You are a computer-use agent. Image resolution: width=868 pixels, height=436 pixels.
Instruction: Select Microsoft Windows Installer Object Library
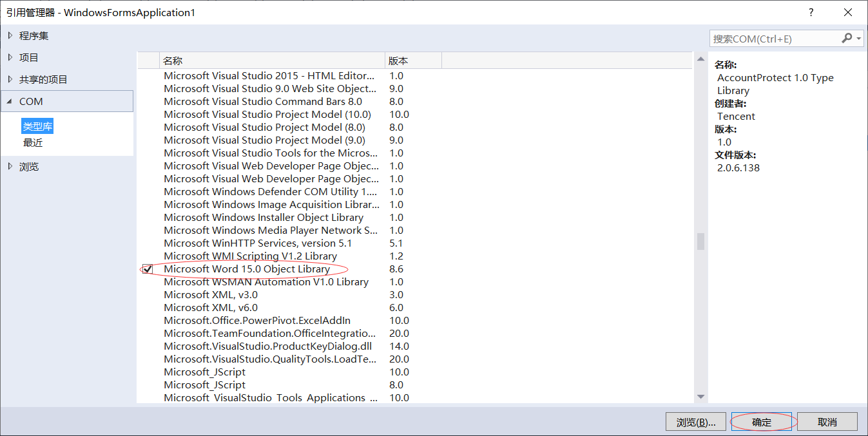tap(414, 218)
